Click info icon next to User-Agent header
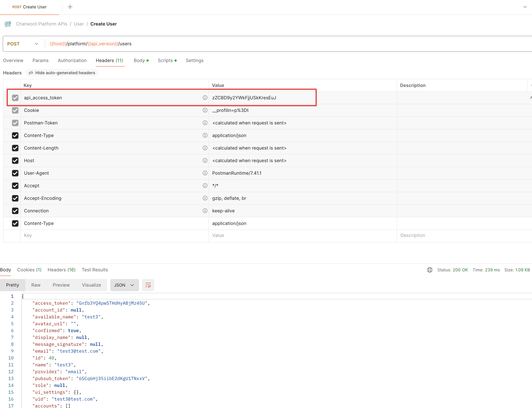The image size is (532, 408). pyautogui.click(x=205, y=173)
